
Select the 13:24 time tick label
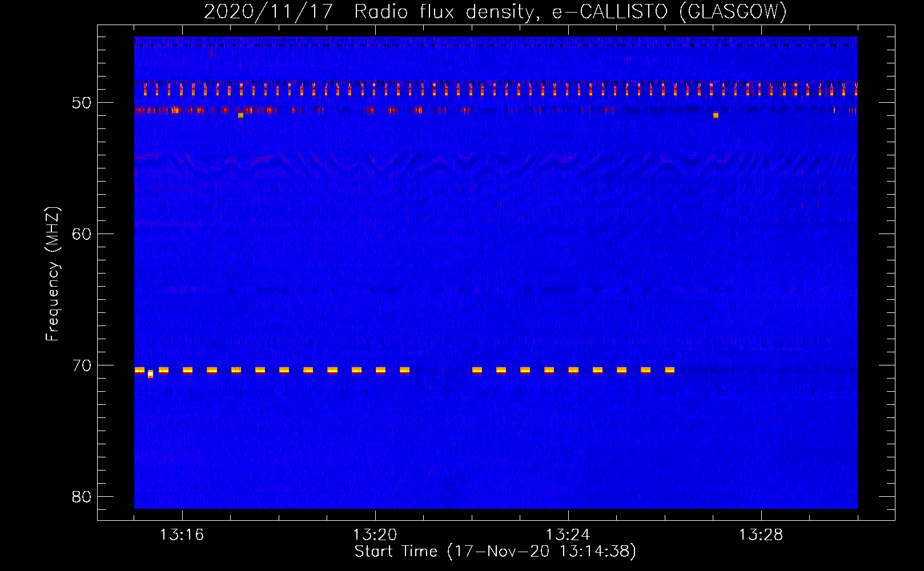click(x=568, y=535)
